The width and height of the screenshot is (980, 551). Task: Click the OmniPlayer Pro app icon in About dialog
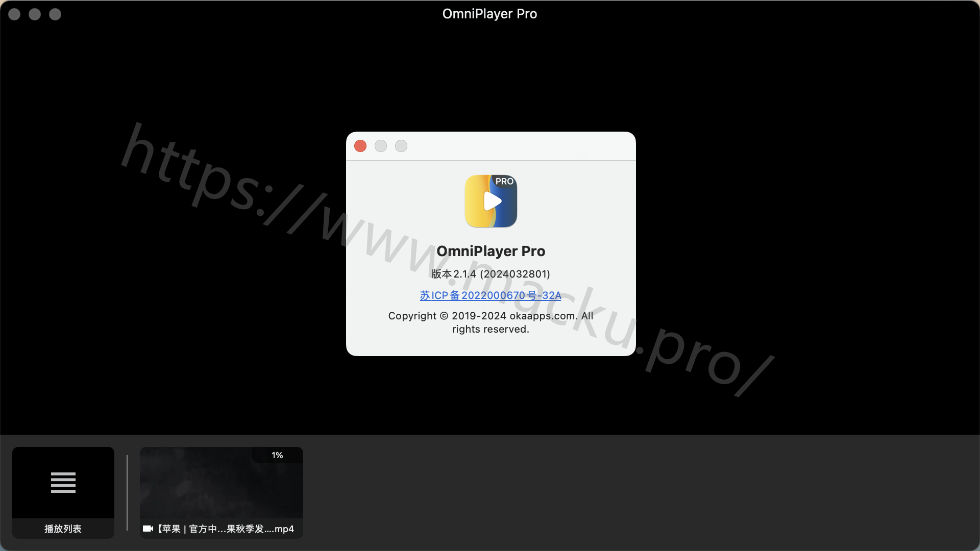(491, 201)
